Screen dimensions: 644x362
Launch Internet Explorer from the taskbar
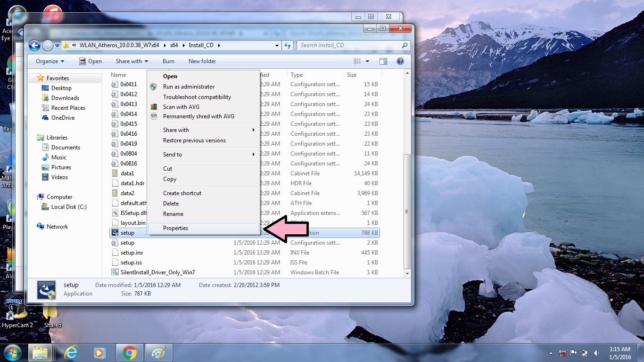coord(71,353)
